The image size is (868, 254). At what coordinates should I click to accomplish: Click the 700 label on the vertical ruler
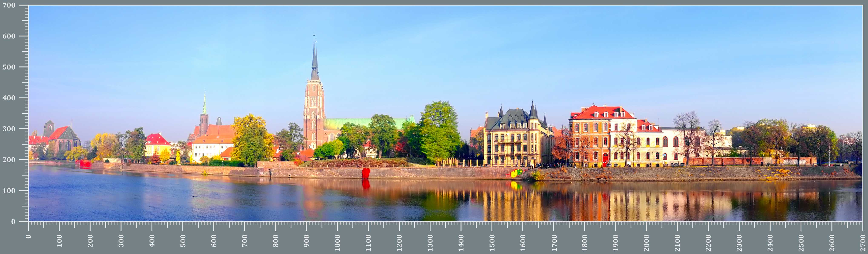(9, 5)
